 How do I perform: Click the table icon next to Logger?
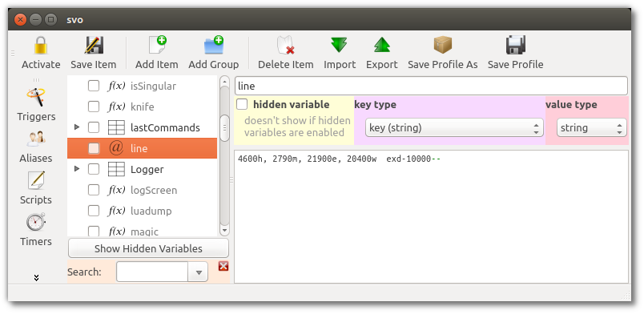point(116,169)
